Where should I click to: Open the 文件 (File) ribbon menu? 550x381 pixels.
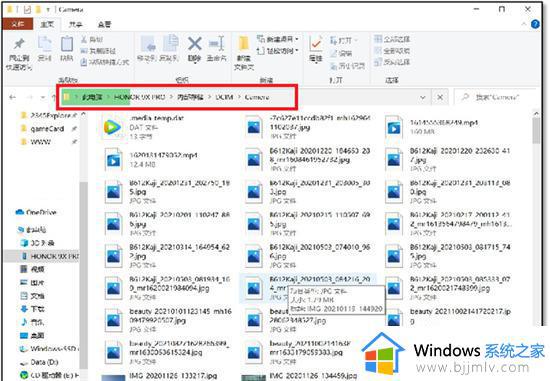[18, 24]
